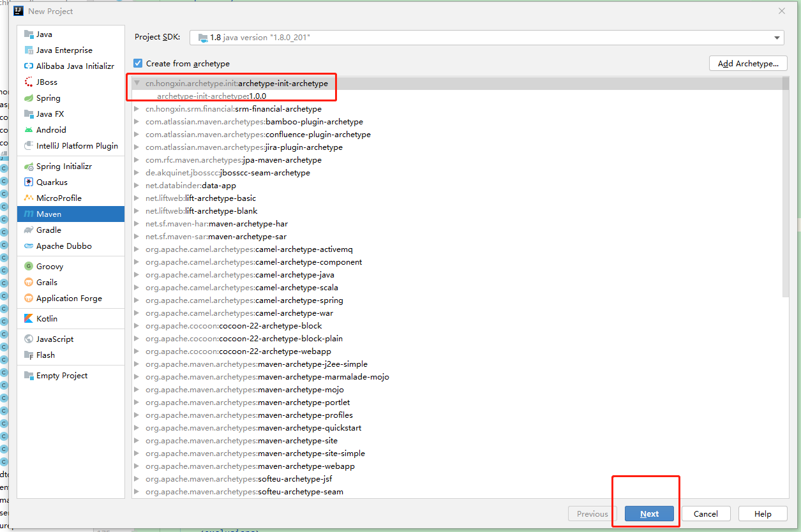Select jbosscc-seam-archetype in archetype list

pyautogui.click(x=227, y=173)
